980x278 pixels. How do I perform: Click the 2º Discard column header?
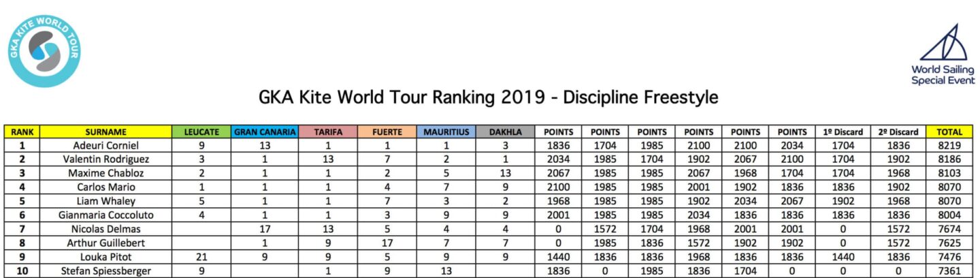point(899,132)
